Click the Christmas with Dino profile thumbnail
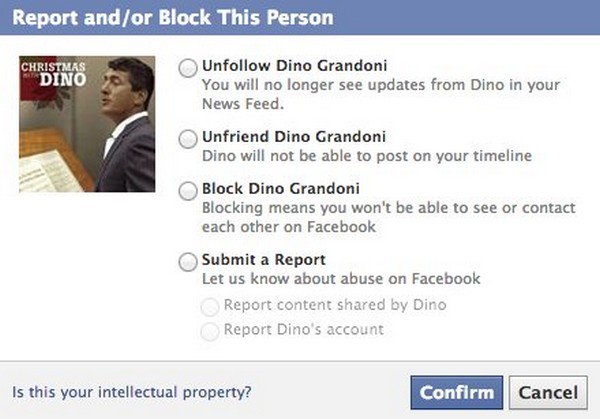The width and height of the screenshot is (600, 419). pyautogui.click(x=87, y=122)
